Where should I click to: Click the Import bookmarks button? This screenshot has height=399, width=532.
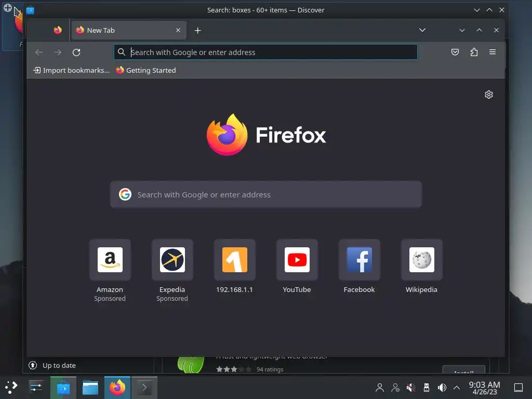(71, 70)
